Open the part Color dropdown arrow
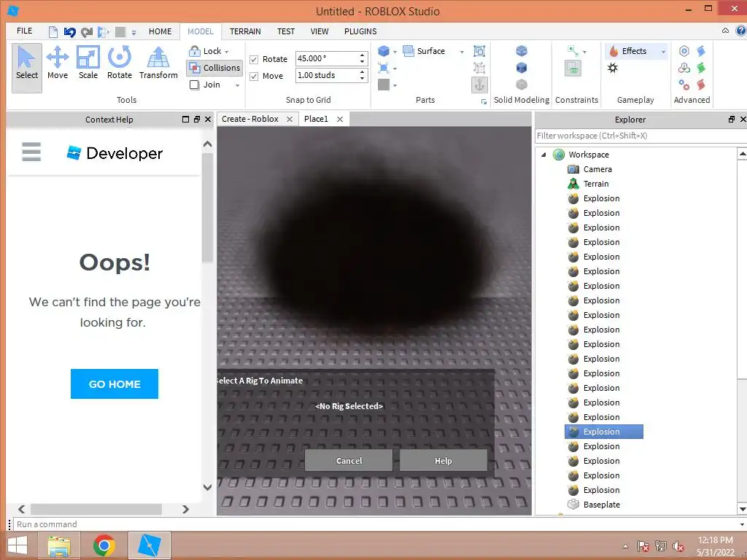Screen dimensions: 747x560 click(395, 86)
